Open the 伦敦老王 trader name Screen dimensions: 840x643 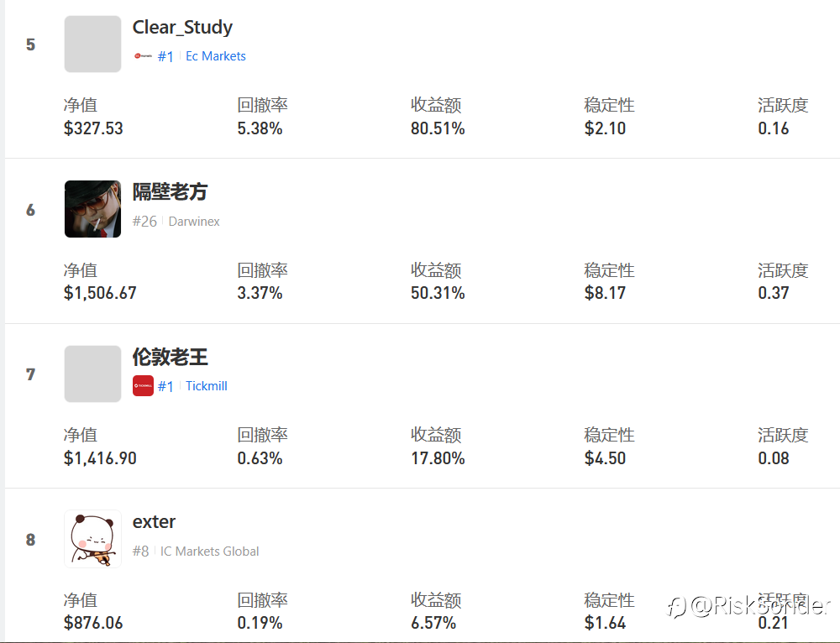point(170,357)
